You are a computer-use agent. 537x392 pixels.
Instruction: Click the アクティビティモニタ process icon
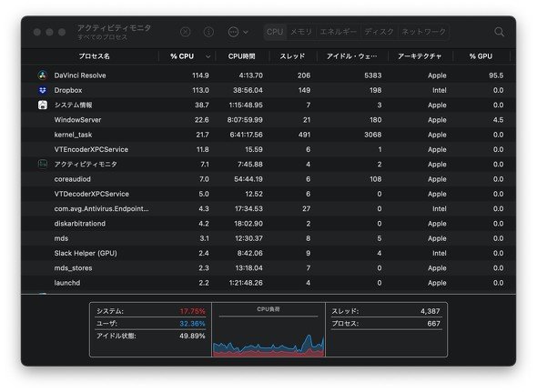click(x=43, y=164)
